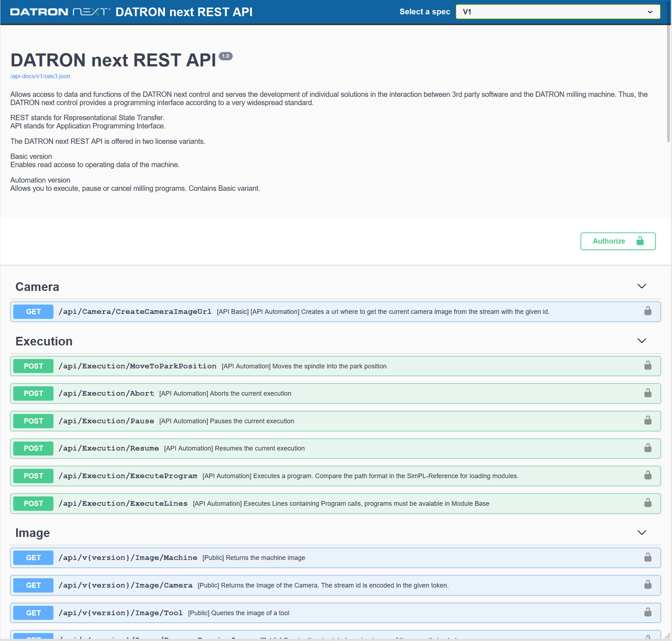Collapse the Image section chevron

[642, 533]
